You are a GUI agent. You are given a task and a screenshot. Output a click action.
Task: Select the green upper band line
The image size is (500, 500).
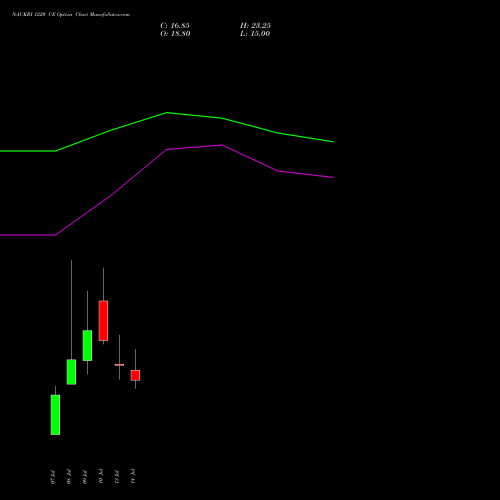click(x=167, y=113)
